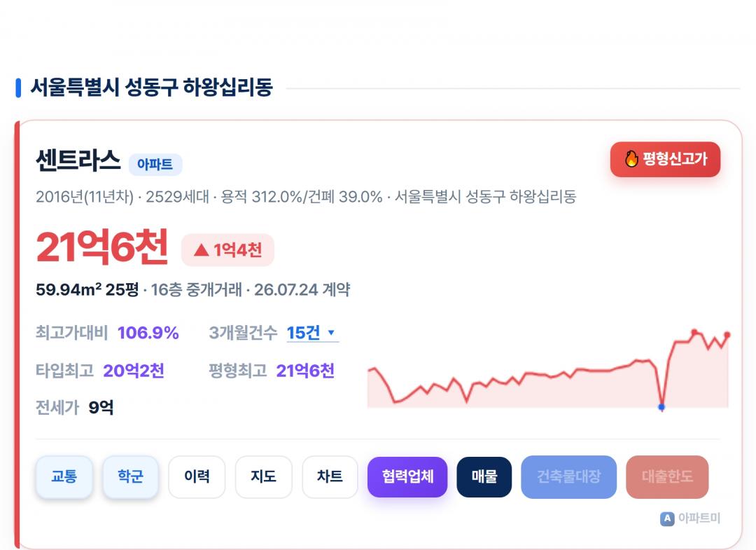
Task: Open the 지도 map button
Action: pos(263,476)
